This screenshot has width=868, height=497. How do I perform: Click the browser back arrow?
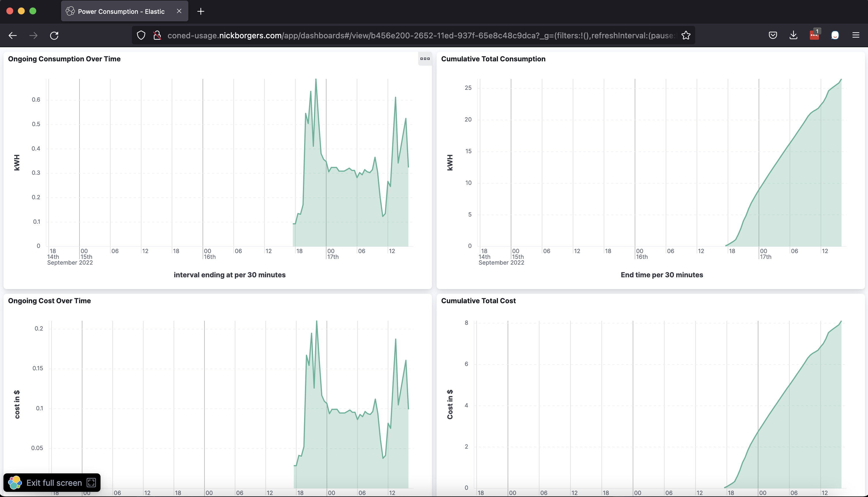point(13,35)
